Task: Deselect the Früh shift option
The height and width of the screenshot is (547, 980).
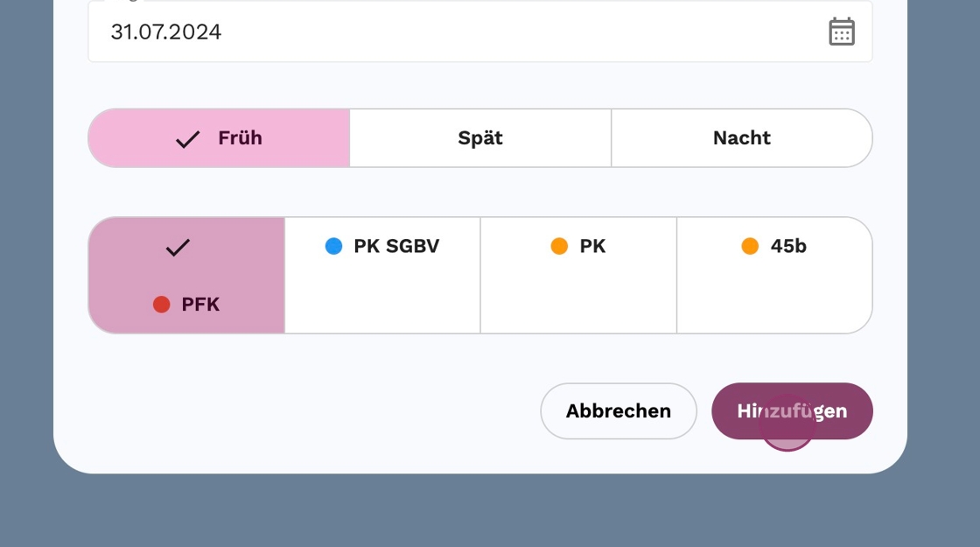Action: click(x=220, y=138)
